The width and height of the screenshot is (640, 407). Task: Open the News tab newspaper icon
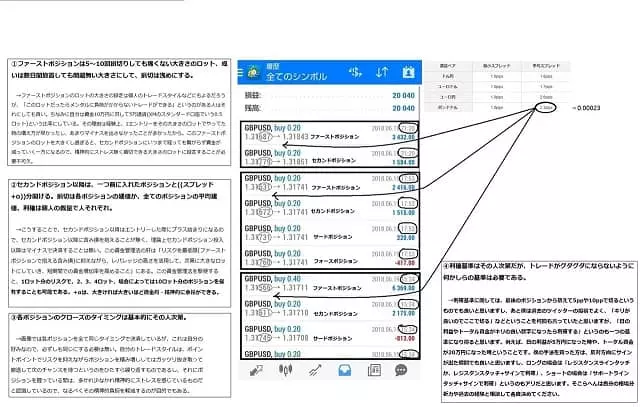pyautogui.click(x=374, y=370)
